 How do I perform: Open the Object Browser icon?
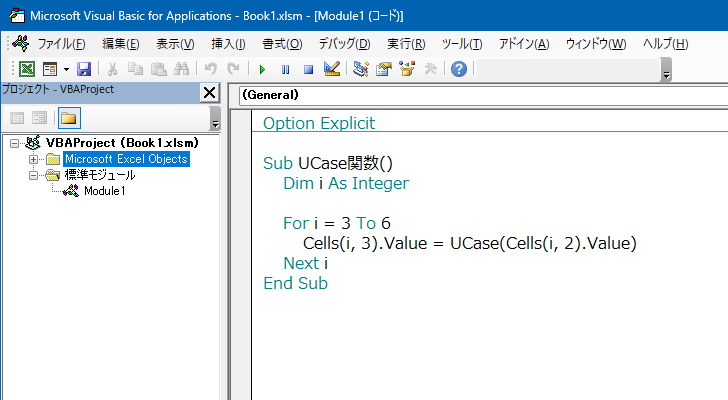pyautogui.click(x=406, y=69)
